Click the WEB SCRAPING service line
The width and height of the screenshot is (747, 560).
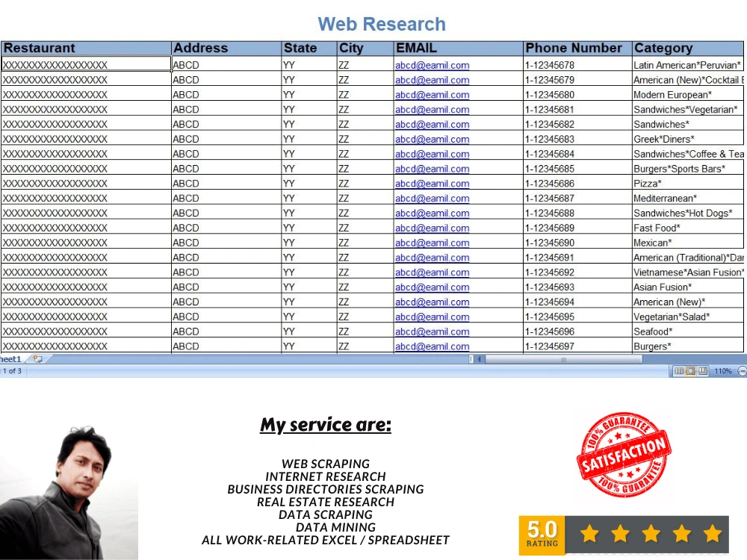point(326,464)
